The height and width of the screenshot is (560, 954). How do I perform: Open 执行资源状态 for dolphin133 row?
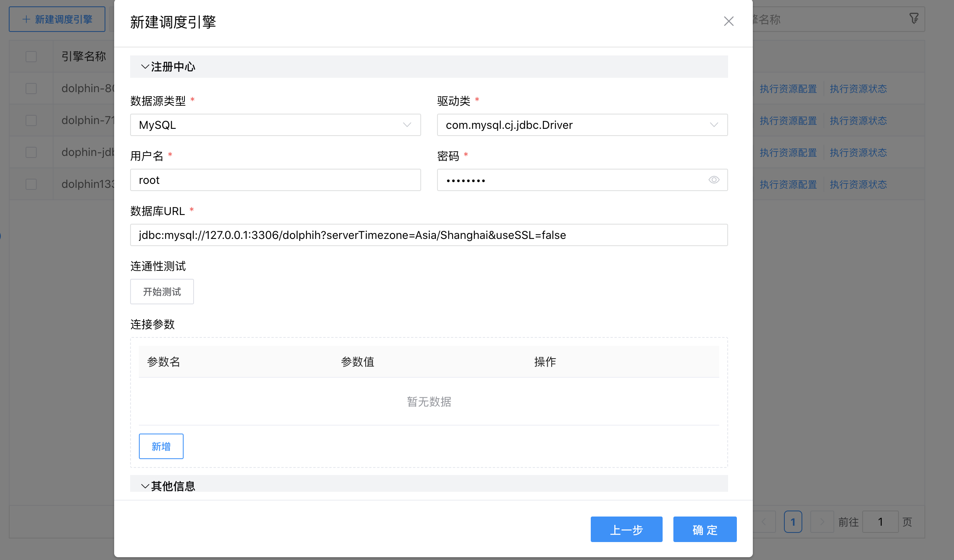click(x=858, y=184)
